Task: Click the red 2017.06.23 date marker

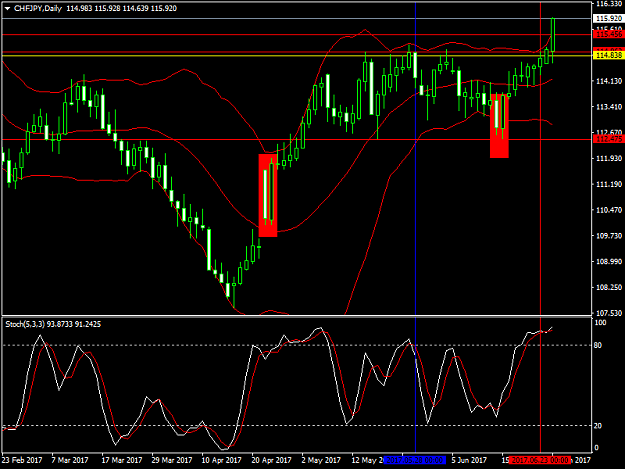Action: tap(540, 460)
